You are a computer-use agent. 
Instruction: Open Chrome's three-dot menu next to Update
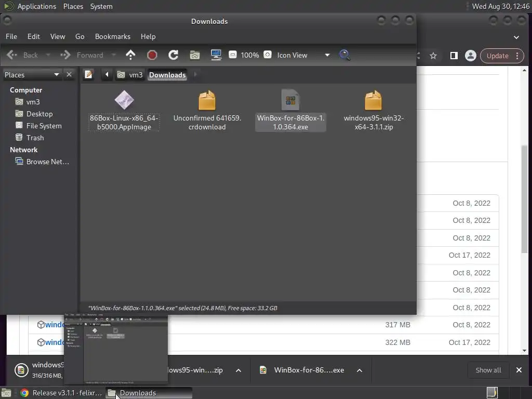tap(517, 56)
